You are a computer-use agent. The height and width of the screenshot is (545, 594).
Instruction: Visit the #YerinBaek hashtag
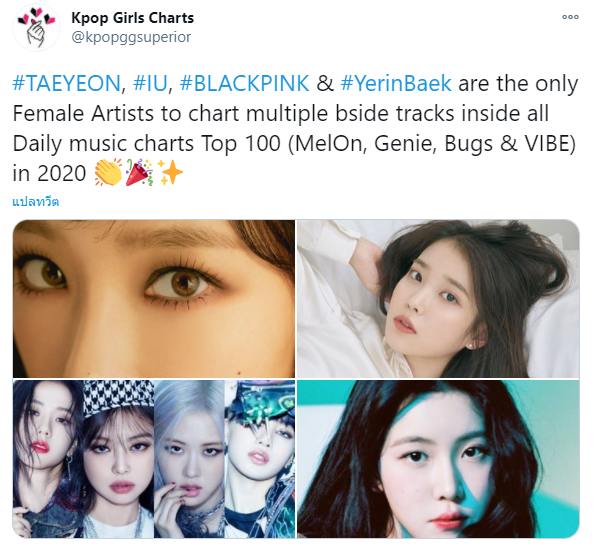pos(396,83)
